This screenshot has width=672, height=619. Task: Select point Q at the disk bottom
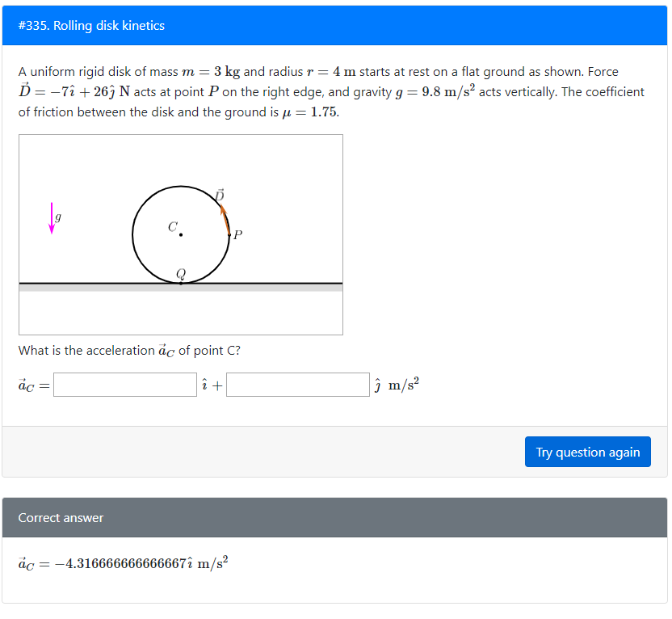180,274
